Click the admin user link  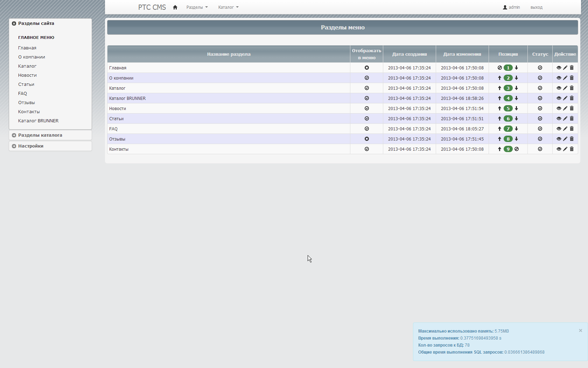(x=511, y=7)
